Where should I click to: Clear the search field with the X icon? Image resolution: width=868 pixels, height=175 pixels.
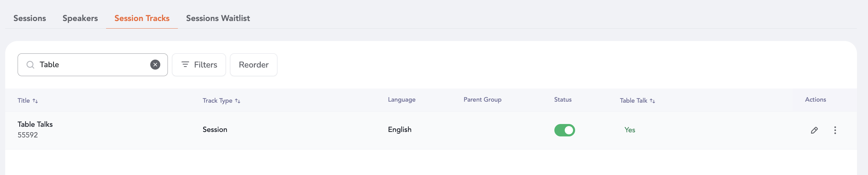tap(155, 65)
